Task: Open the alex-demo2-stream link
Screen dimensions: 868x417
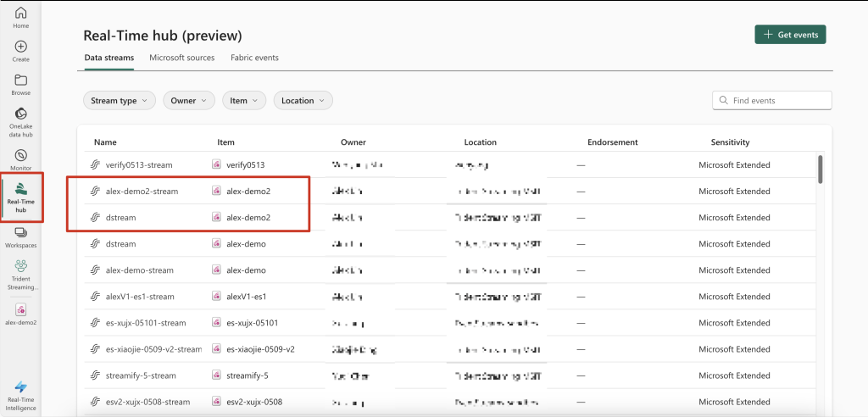Action: pos(142,191)
